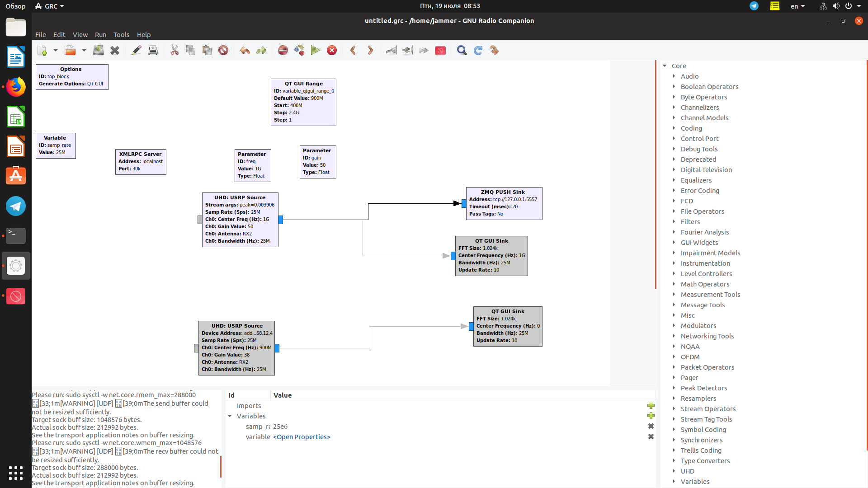Open recent files dropdown arrow
This screenshot has width=868, height=488.
point(84,51)
